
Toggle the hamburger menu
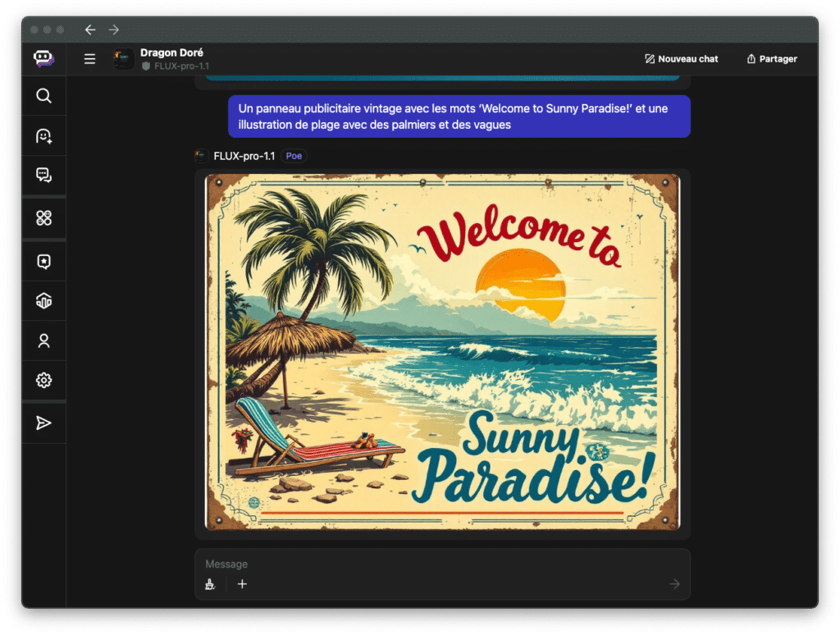click(89, 59)
